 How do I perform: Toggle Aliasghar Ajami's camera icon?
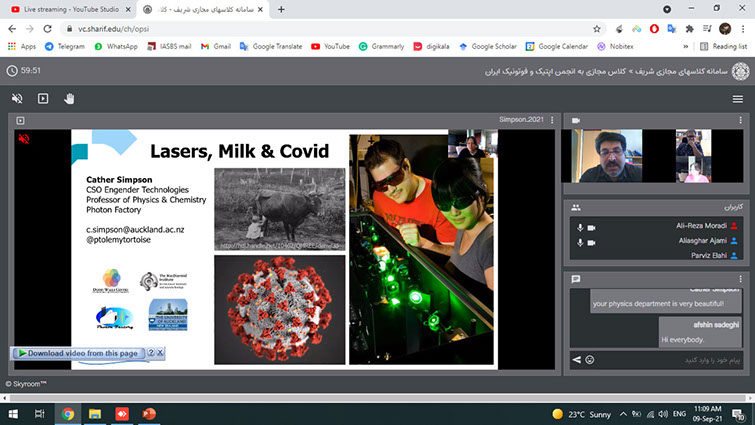(x=592, y=241)
